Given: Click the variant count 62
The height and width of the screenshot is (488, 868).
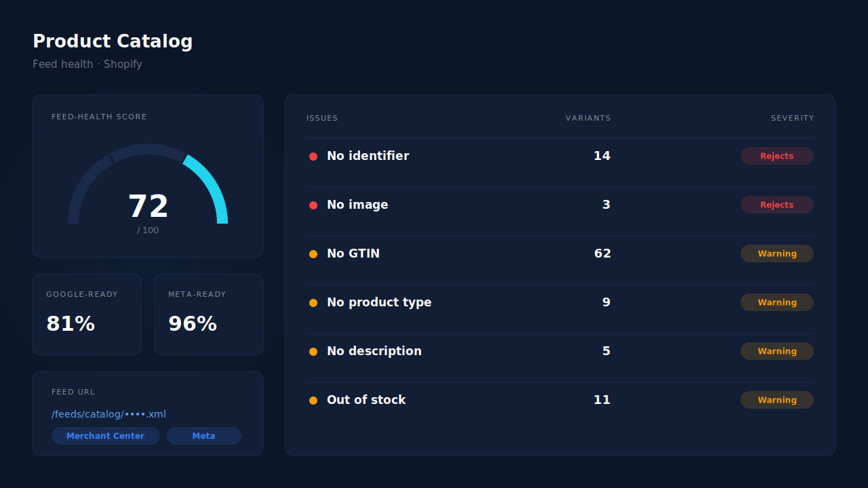Looking at the screenshot, I should (602, 253).
